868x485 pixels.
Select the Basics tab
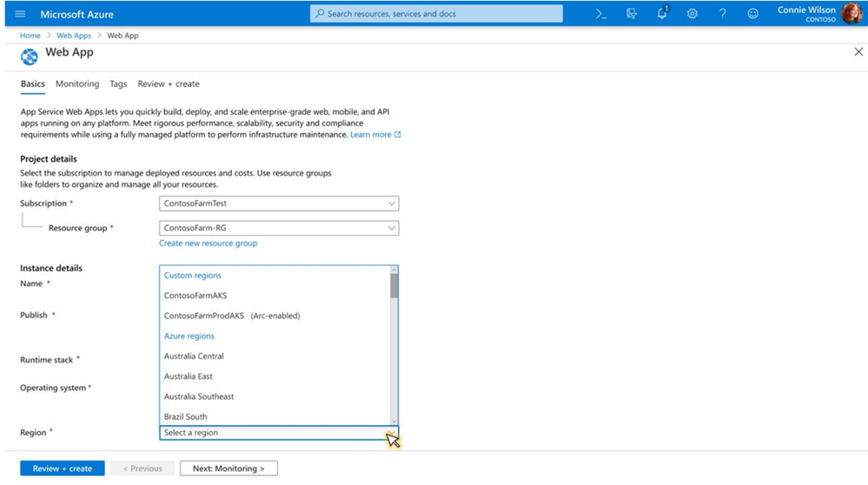(x=33, y=83)
